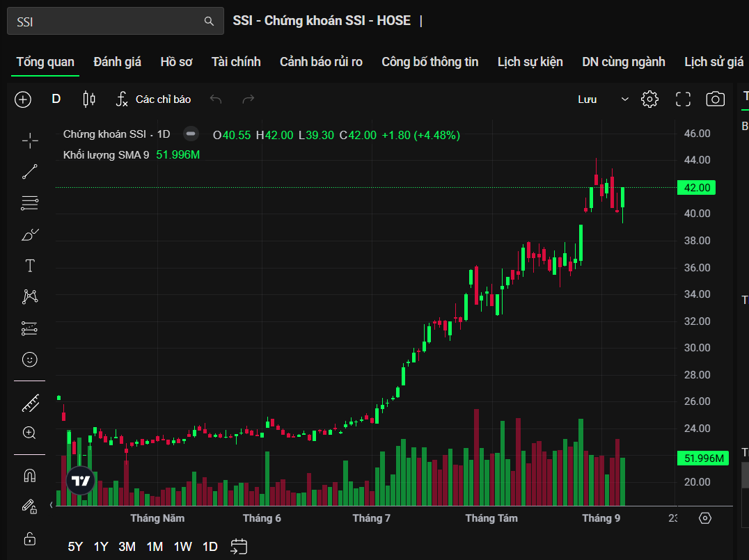Viewport: 749px width, 560px height.
Task: Select the Fibonacci retracement tool
Action: [x=30, y=203]
